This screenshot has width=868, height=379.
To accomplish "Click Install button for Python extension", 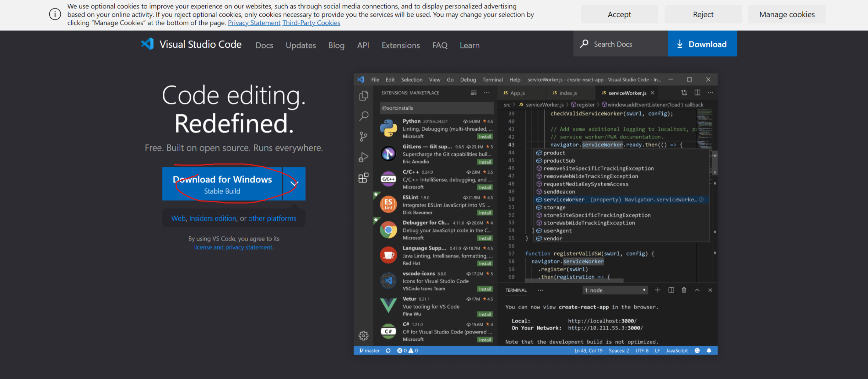I will (x=485, y=136).
